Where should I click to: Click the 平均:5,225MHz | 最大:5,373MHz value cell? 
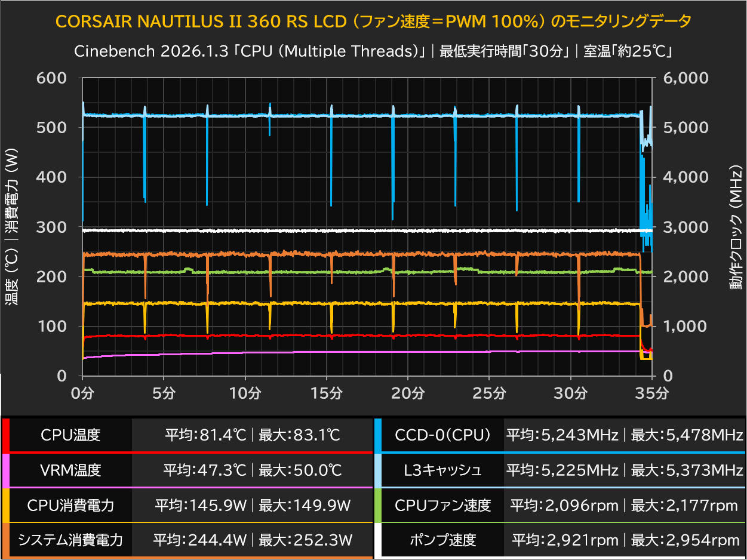click(625, 470)
